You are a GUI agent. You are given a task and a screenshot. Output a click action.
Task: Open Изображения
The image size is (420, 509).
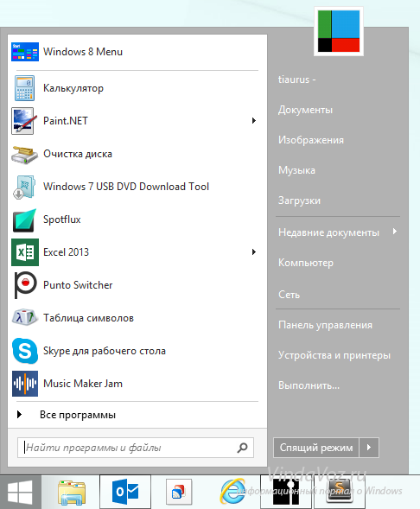[311, 140]
